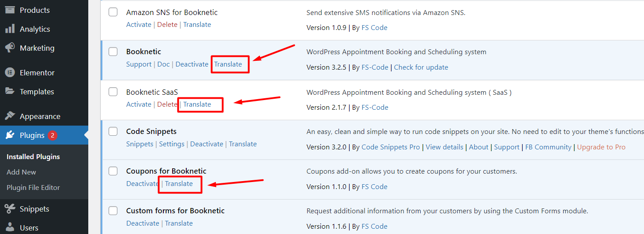
Task: Select Installed Plugins submenu item
Action: tap(33, 157)
